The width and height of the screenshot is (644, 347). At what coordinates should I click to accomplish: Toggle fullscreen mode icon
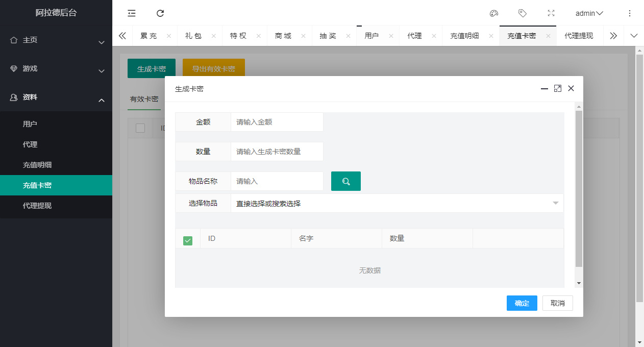pyautogui.click(x=551, y=13)
